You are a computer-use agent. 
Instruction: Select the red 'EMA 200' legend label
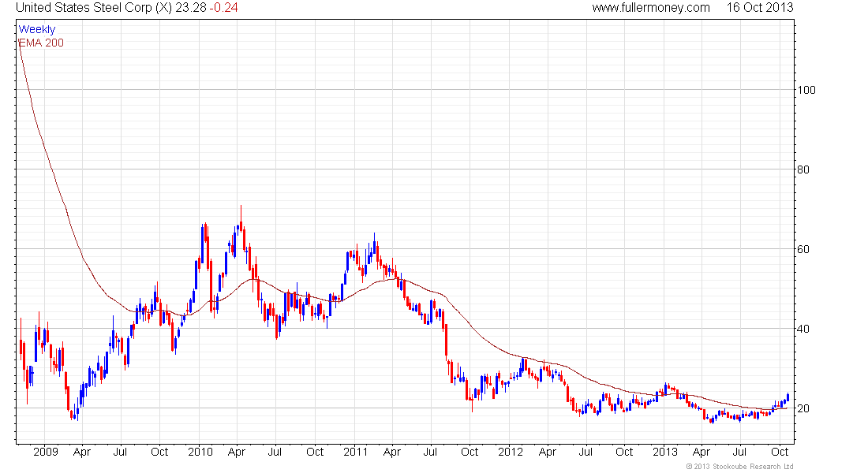pyautogui.click(x=41, y=43)
